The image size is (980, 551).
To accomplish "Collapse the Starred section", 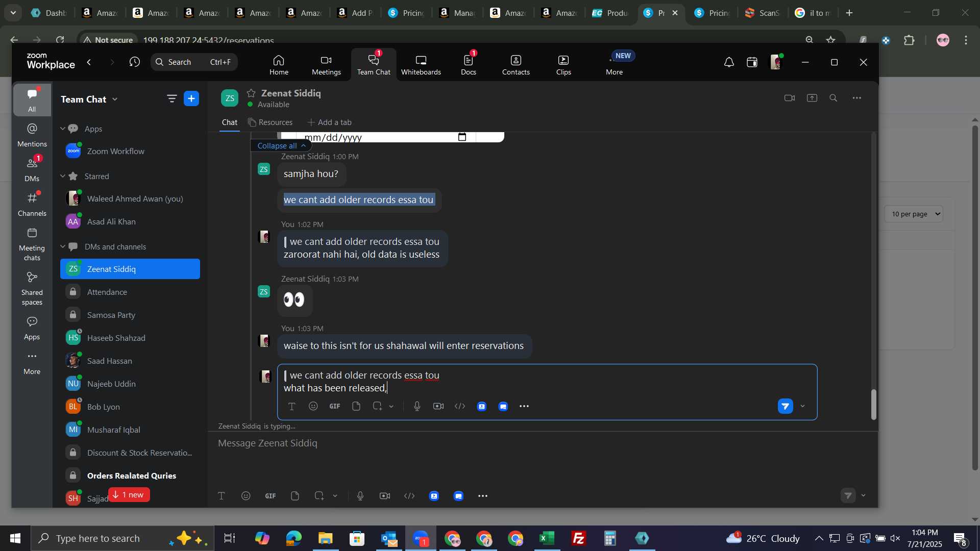I will 63,176.
